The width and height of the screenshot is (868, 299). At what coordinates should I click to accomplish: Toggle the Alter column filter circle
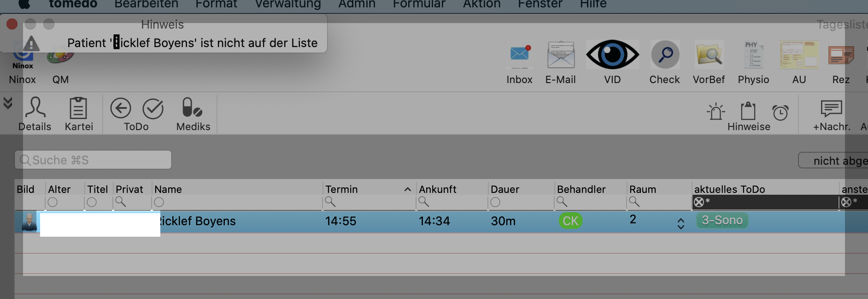pos(53,202)
